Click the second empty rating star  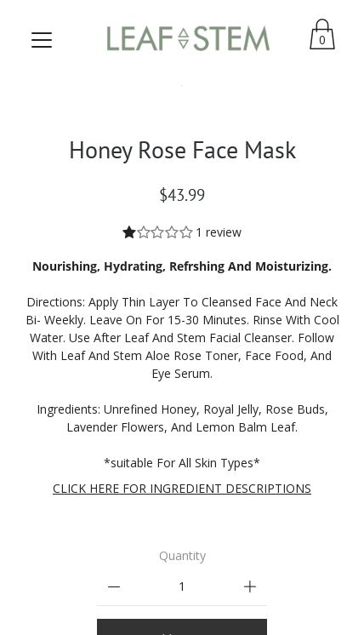pyautogui.click(x=143, y=232)
